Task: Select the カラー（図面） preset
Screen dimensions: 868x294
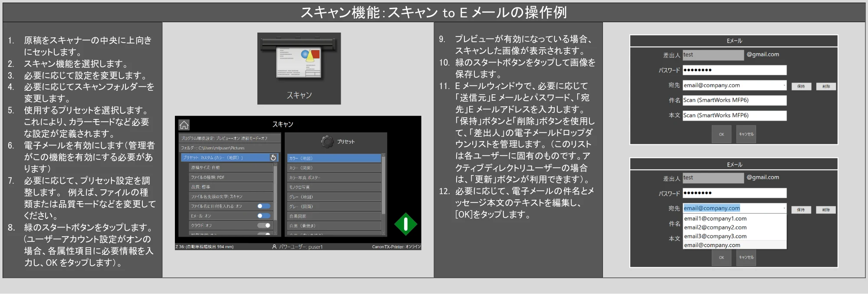Action: (334, 168)
